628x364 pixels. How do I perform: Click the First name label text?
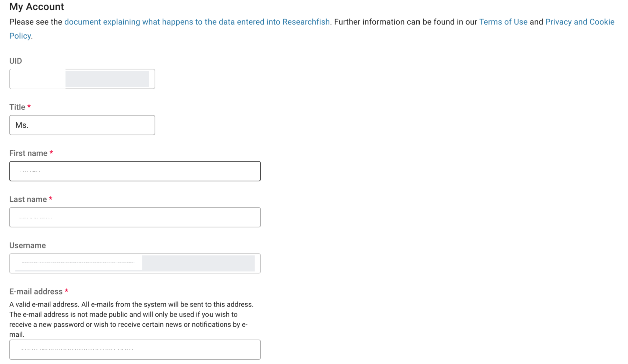pyautogui.click(x=28, y=153)
